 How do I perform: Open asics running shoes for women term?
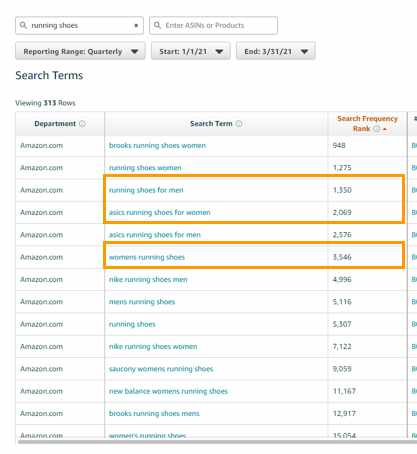[x=160, y=212]
